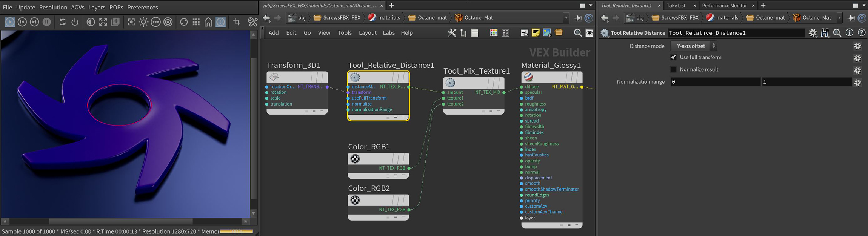Enable the Normalize result checkbox
The image size is (868, 236).
[674, 70]
